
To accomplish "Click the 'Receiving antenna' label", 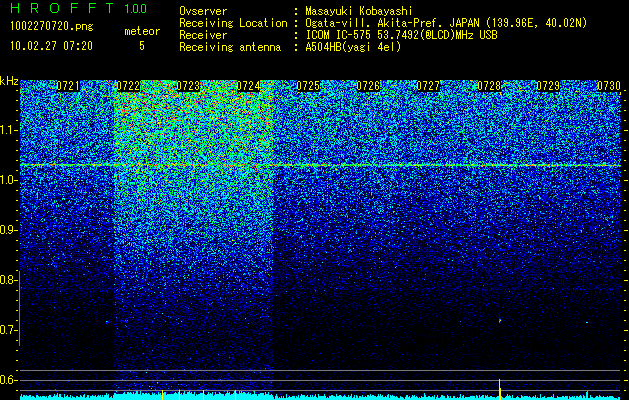I will point(230,47).
